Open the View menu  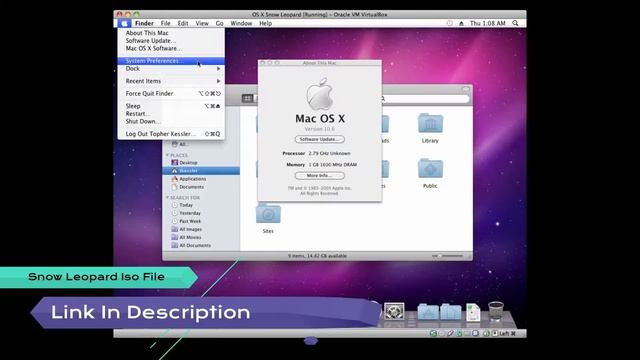pyautogui.click(x=202, y=23)
